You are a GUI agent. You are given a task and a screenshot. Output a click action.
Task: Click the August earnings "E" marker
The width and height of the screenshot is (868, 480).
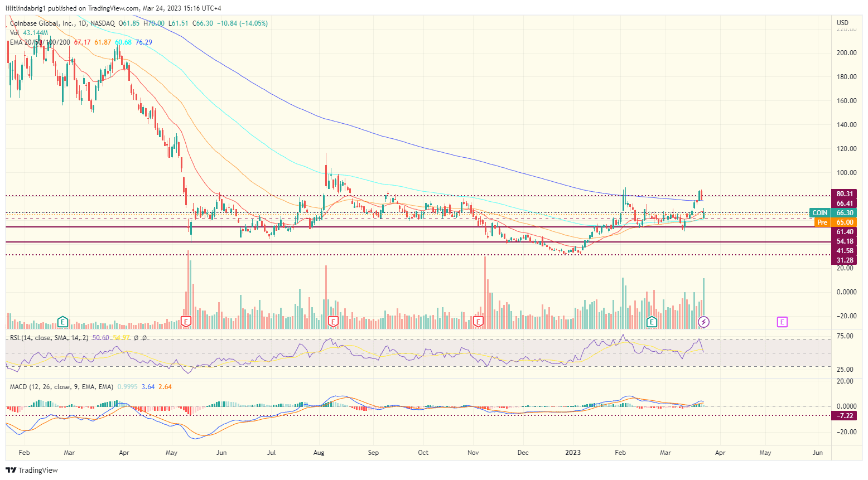[333, 322]
